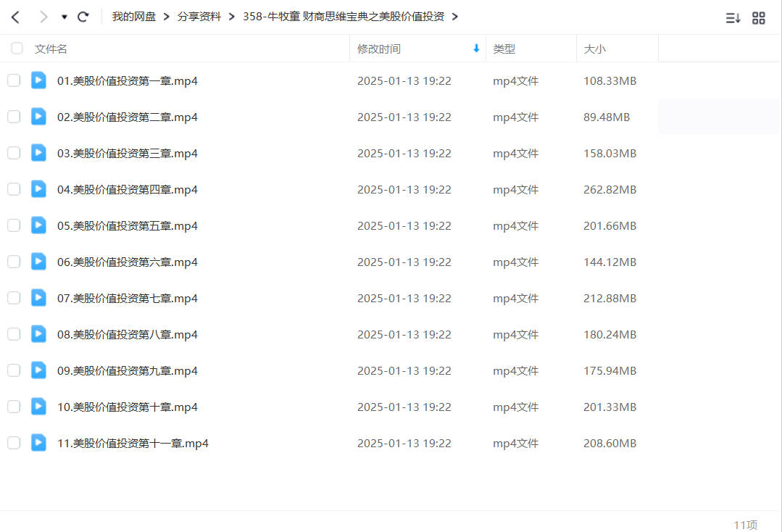This screenshot has width=782, height=532.
Task: Click video icon of 05.美股价值投资第五章.mp4
Action: point(38,225)
